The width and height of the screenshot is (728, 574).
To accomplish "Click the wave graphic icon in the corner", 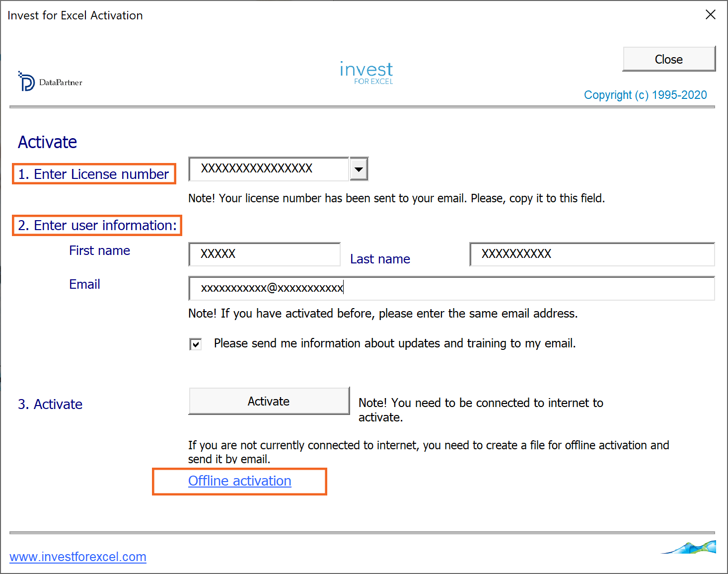I will (689, 547).
